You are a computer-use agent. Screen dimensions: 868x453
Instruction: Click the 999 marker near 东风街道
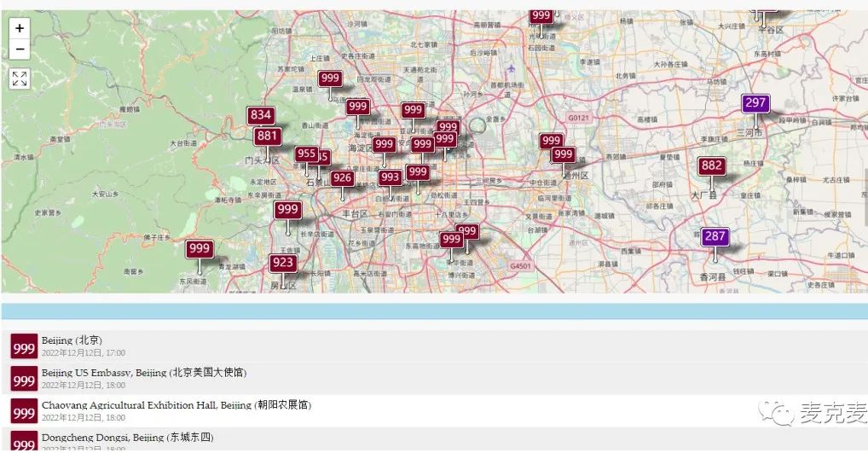coord(199,249)
